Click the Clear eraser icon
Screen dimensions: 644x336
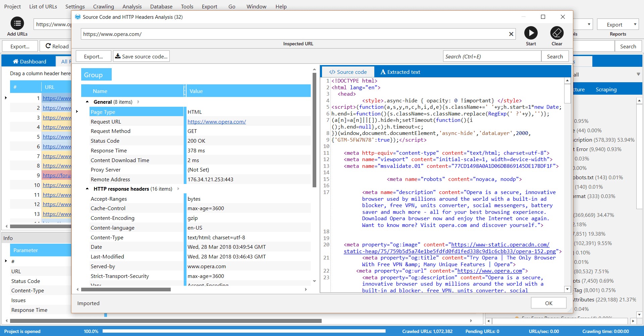pos(557,33)
